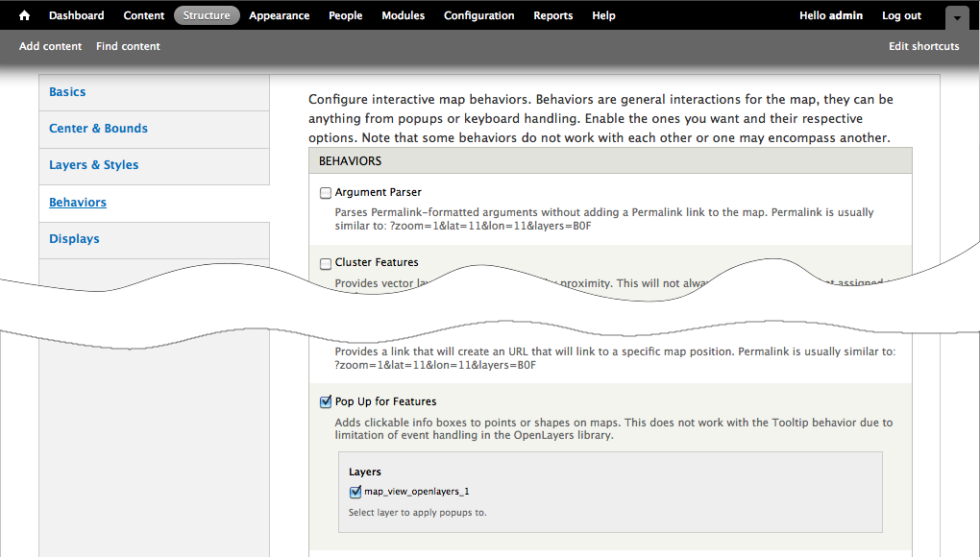Untick the map_view_openlayers_1 layer checkbox
The width and height of the screenshot is (980, 557).
(x=355, y=492)
